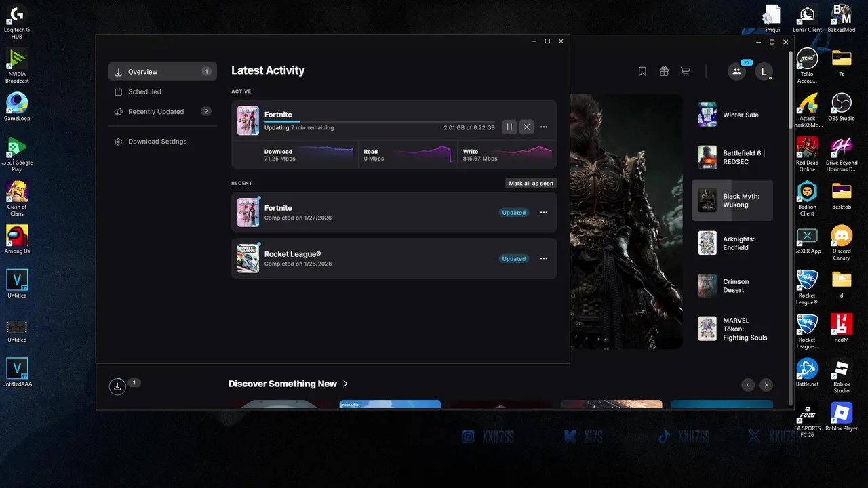Open Logitech G HUB desktop icon
This screenshot has width=868, height=488.
(17, 23)
